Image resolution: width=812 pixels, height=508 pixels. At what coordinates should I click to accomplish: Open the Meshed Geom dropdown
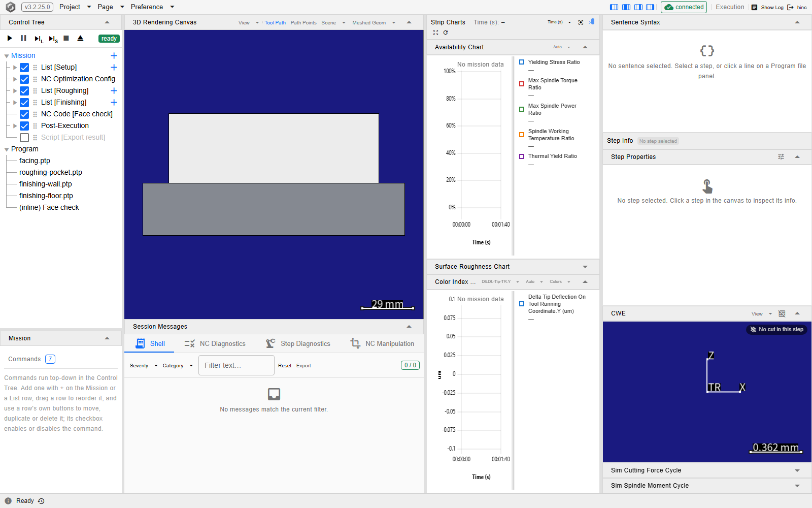tap(374, 23)
